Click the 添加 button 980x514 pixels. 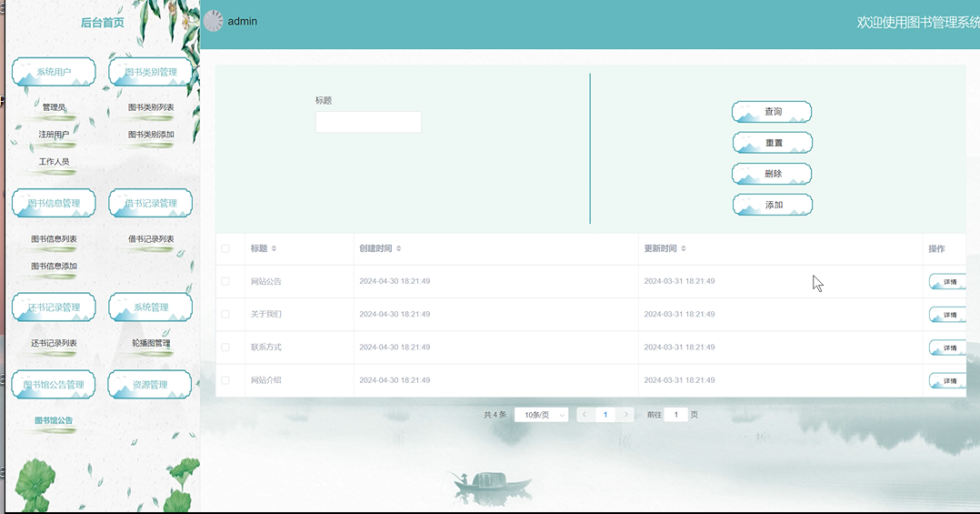pyautogui.click(x=773, y=205)
